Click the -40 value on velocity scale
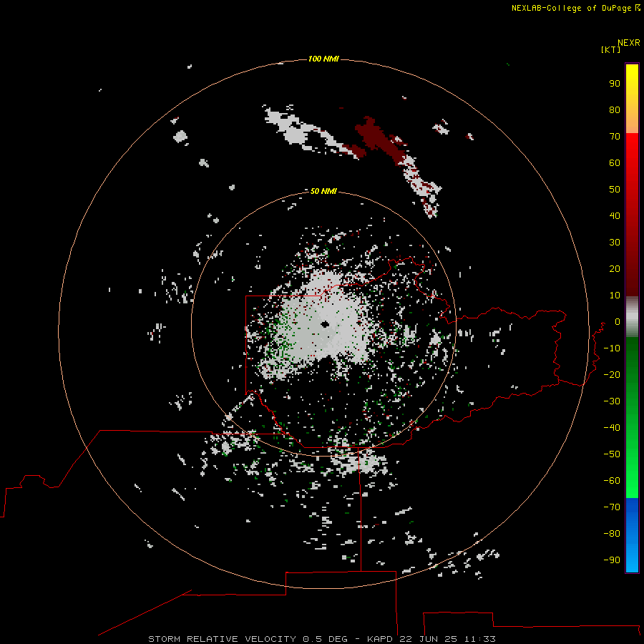 click(612, 428)
